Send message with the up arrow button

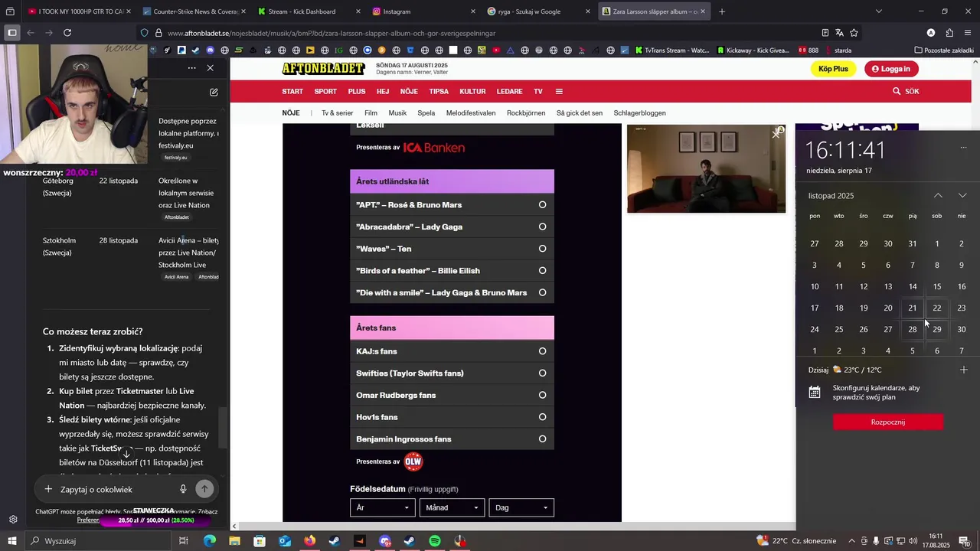204,489
